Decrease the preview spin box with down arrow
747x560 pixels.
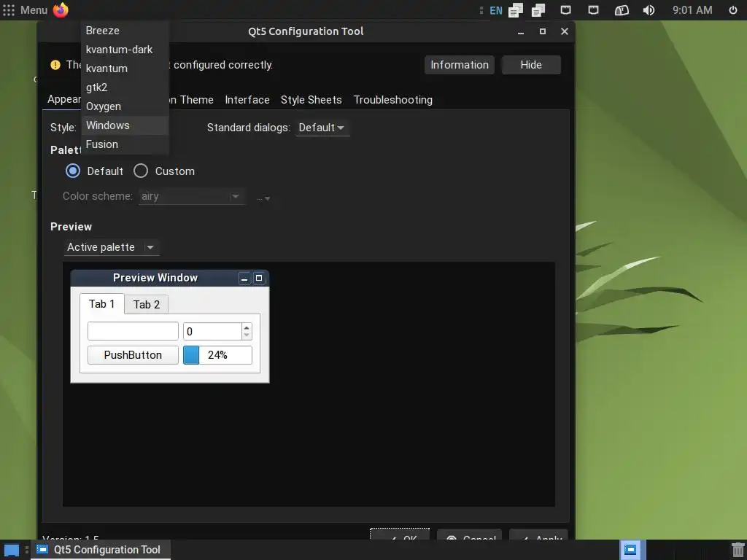point(247,335)
